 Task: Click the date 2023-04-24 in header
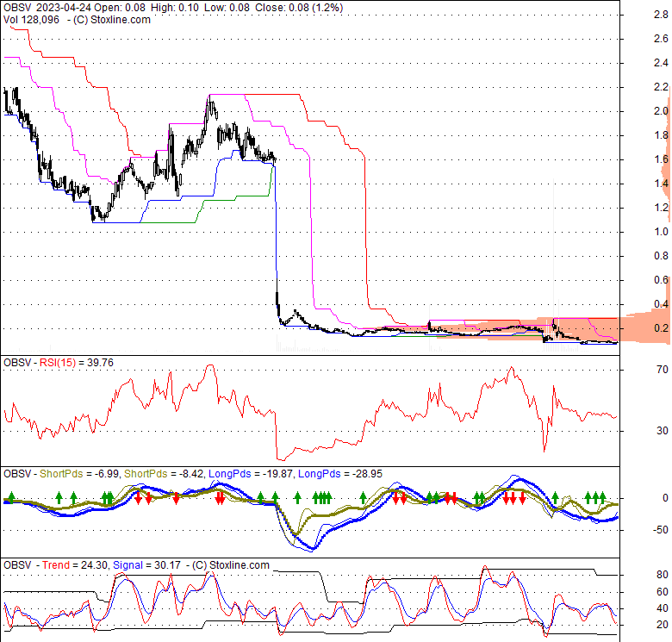tap(65, 8)
